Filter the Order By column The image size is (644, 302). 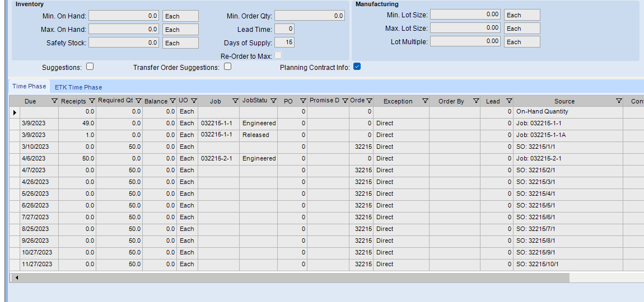click(x=476, y=101)
